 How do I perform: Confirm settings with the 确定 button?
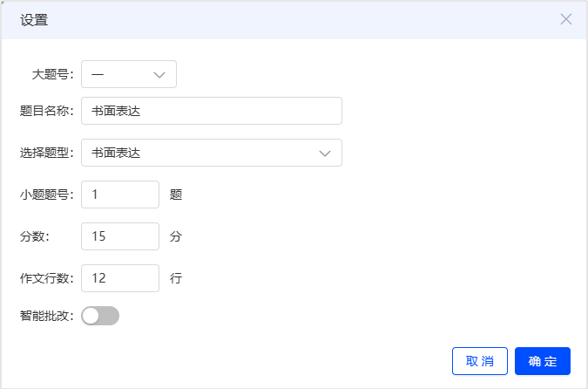tap(542, 361)
